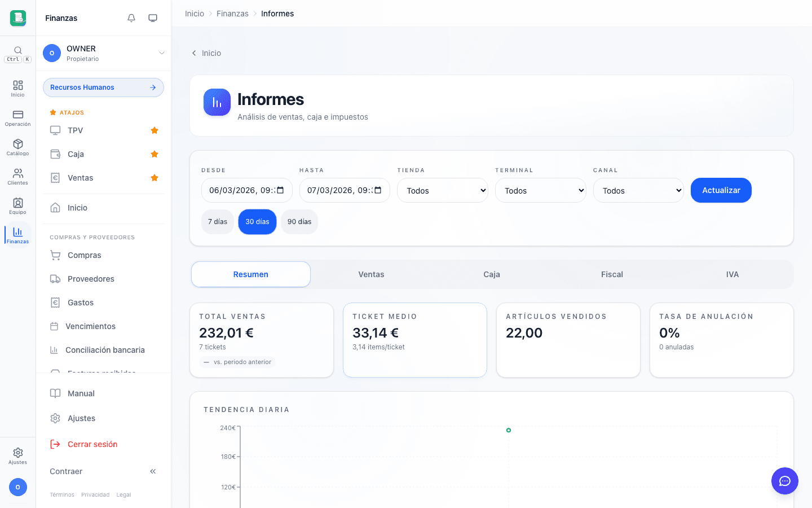Click the monitor icon next to Finanzas
Screen dimensions: 812x508
pos(153,18)
